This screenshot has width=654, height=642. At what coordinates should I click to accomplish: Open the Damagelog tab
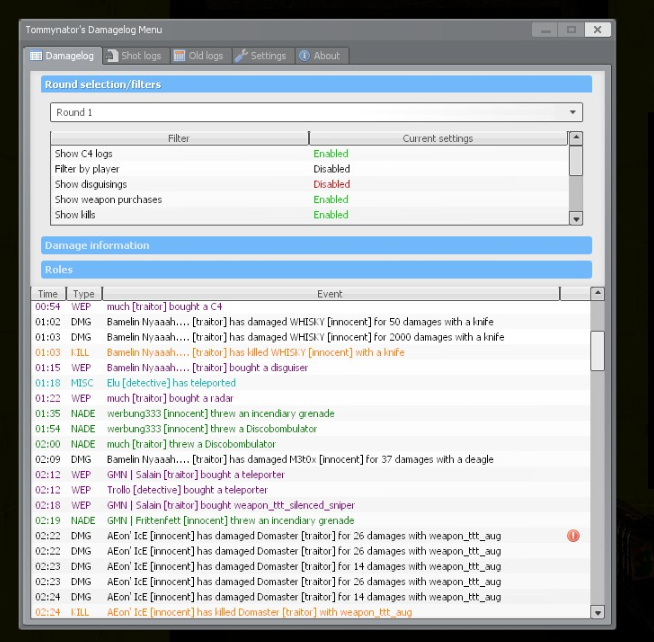63,56
